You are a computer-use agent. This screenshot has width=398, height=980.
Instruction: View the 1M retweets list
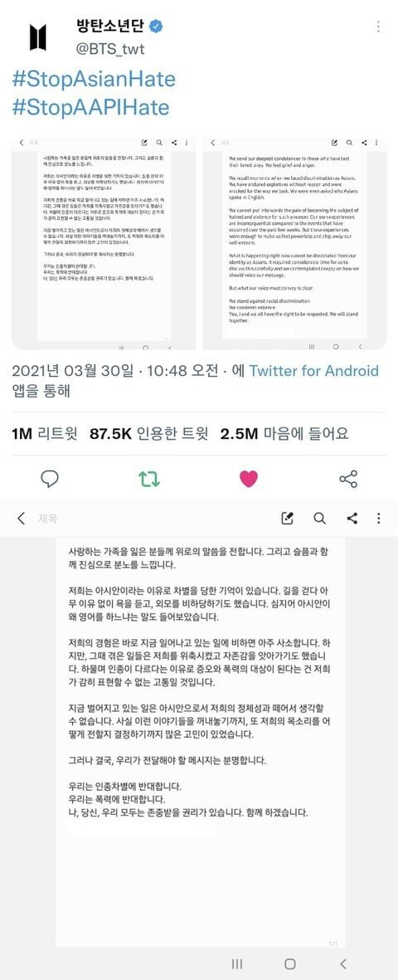coord(46,434)
